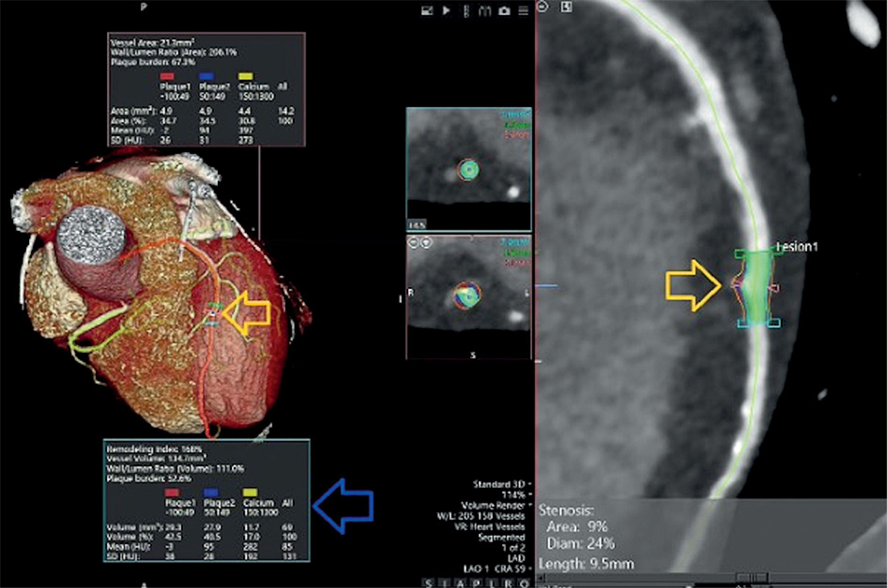
Task: Click the circular icon at CPR view top-left
Action: pyautogui.click(x=543, y=6)
